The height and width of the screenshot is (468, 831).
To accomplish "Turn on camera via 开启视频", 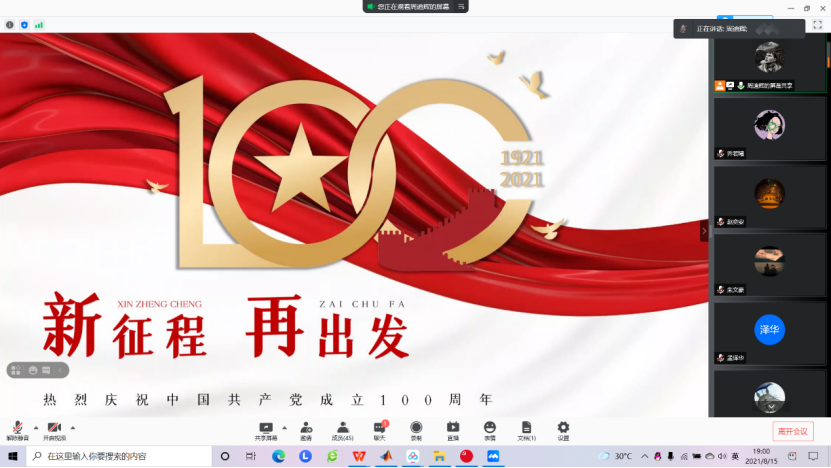I will coord(54,430).
